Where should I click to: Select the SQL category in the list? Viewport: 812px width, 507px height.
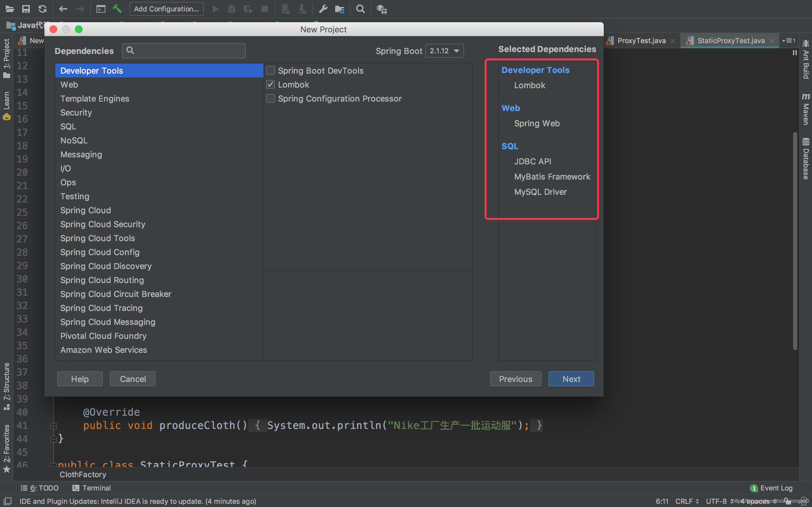pos(69,126)
